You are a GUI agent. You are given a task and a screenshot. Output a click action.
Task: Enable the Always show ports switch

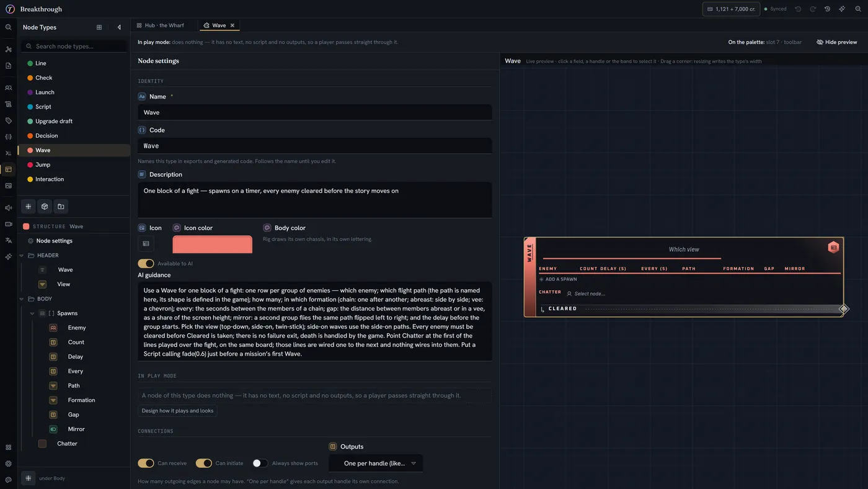tap(260, 464)
